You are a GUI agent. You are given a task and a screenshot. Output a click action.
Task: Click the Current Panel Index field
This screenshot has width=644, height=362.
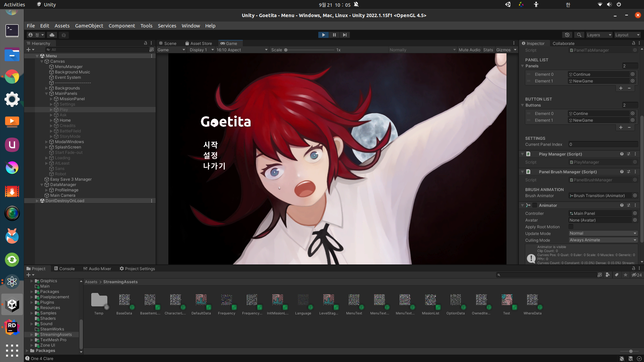tap(603, 144)
